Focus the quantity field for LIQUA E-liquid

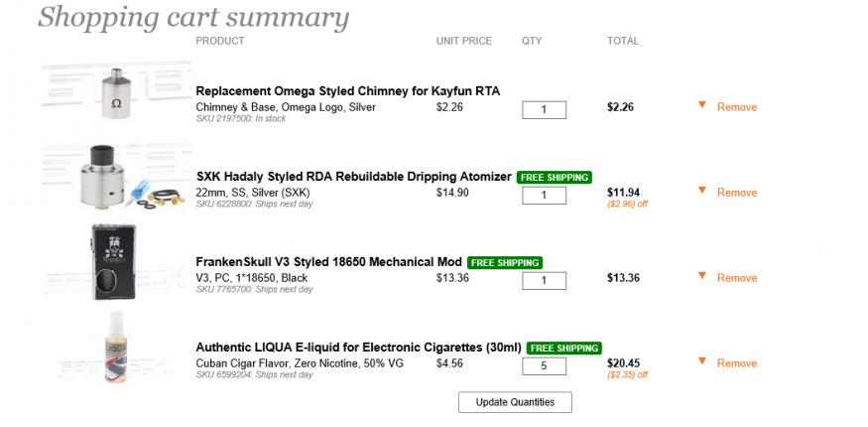pyautogui.click(x=544, y=365)
